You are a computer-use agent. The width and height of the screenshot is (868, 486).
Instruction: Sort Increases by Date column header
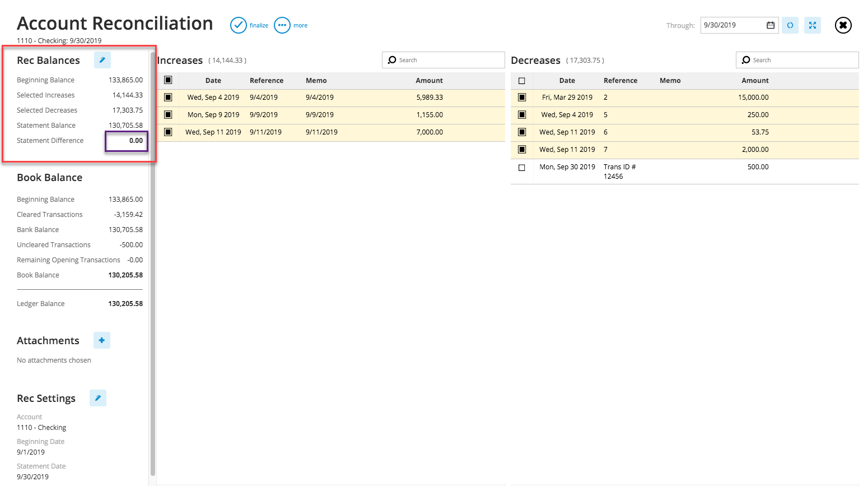tap(213, 81)
